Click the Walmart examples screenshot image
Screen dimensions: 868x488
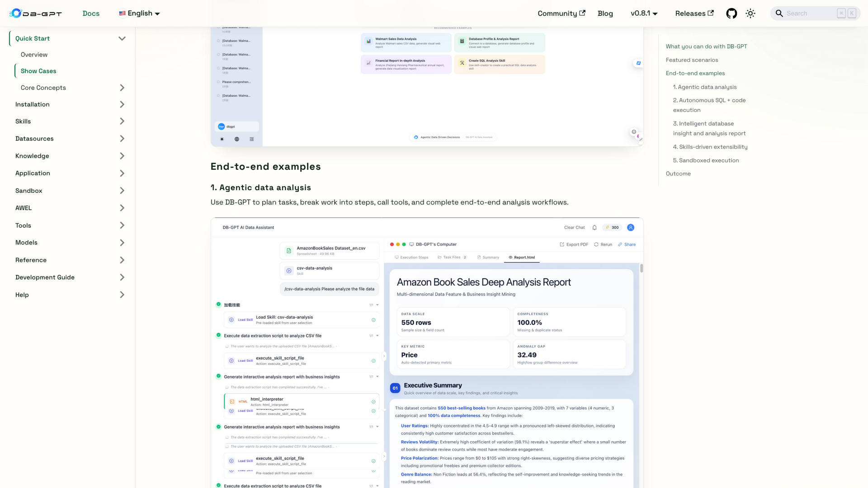(x=427, y=86)
